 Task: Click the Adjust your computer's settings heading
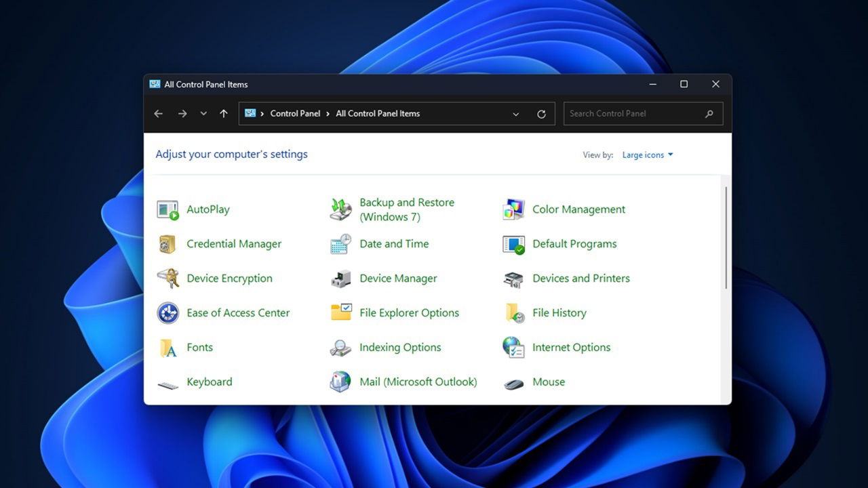click(x=232, y=155)
